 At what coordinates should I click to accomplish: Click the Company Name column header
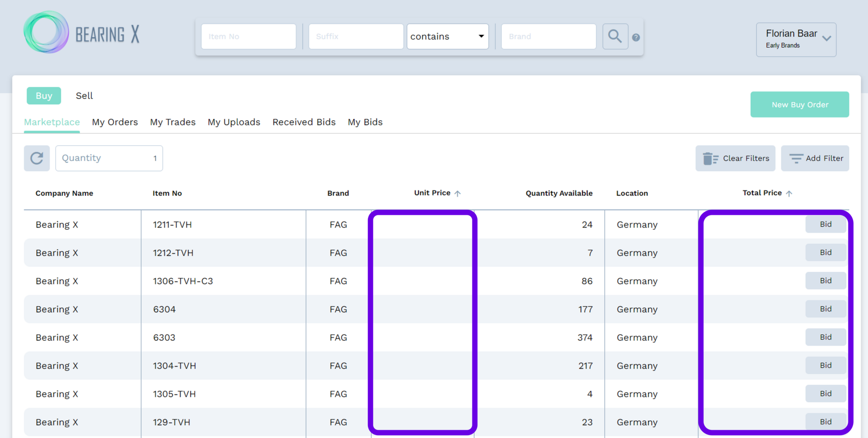pos(64,193)
